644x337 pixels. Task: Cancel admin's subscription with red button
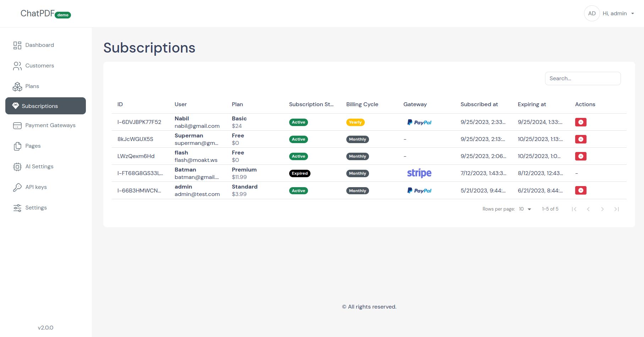click(x=580, y=190)
